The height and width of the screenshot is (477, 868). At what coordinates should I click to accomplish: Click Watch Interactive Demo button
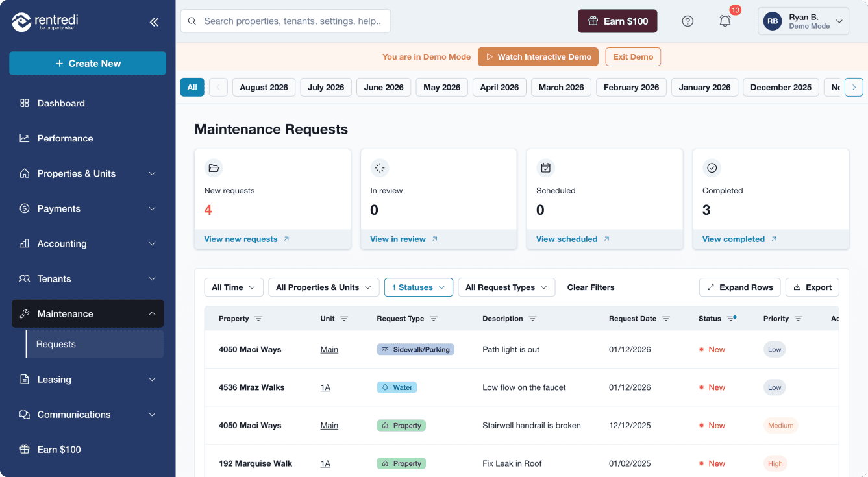tap(538, 57)
